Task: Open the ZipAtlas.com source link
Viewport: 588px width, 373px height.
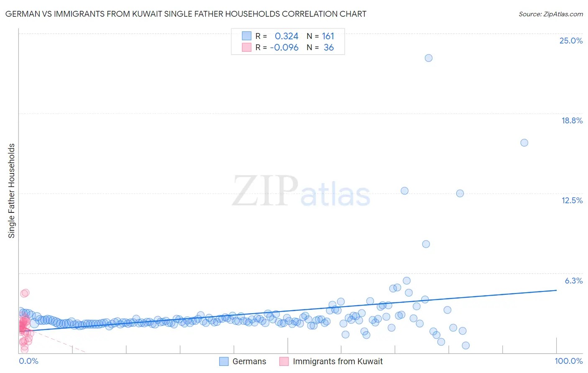Action: (x=551, y=14)
